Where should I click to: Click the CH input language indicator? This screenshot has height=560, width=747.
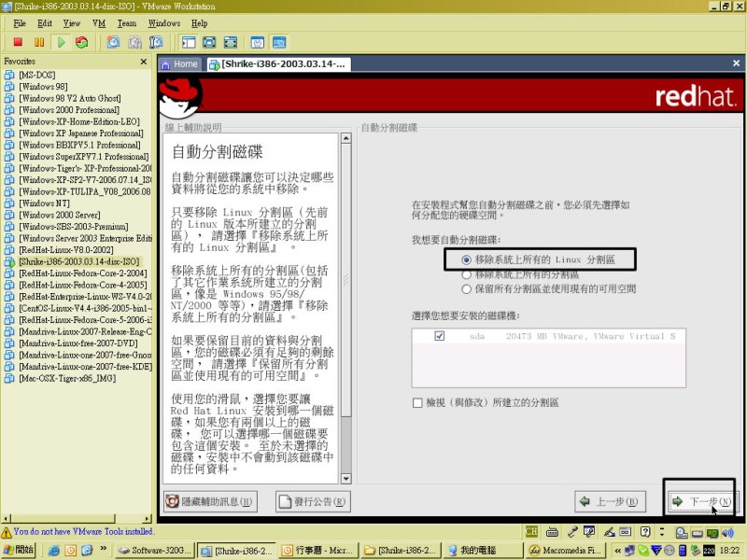pyautogui.click(x=531, y=532)
